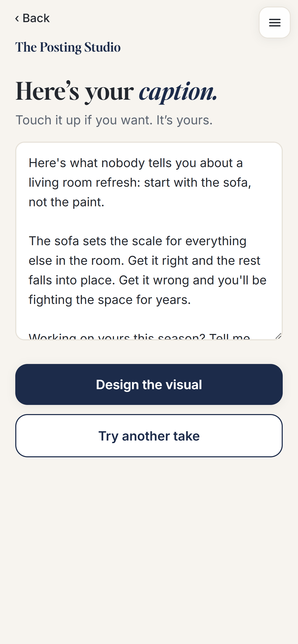
Task: Click inside the caption text box
Action: 149,241
